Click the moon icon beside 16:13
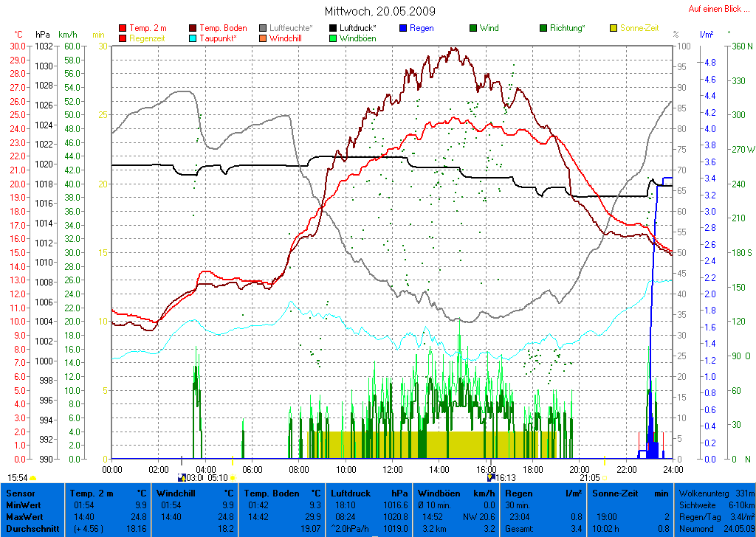756x537 pixels. pos(491,477)
